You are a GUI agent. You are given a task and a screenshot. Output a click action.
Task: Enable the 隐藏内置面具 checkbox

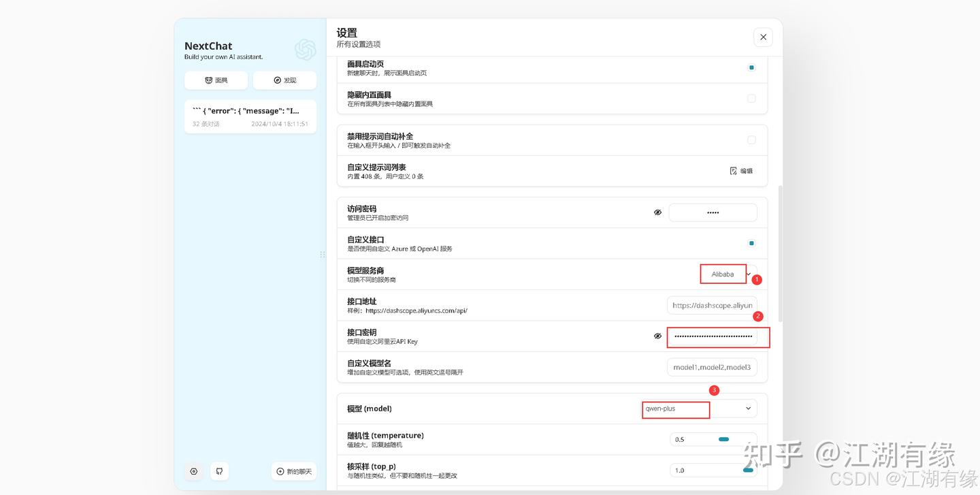pyautogui.click(x=751, y=98)
